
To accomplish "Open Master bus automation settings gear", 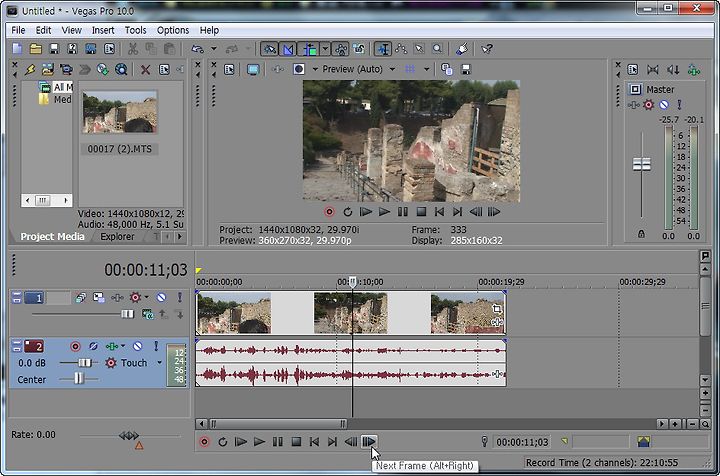I will click(648, 105).
